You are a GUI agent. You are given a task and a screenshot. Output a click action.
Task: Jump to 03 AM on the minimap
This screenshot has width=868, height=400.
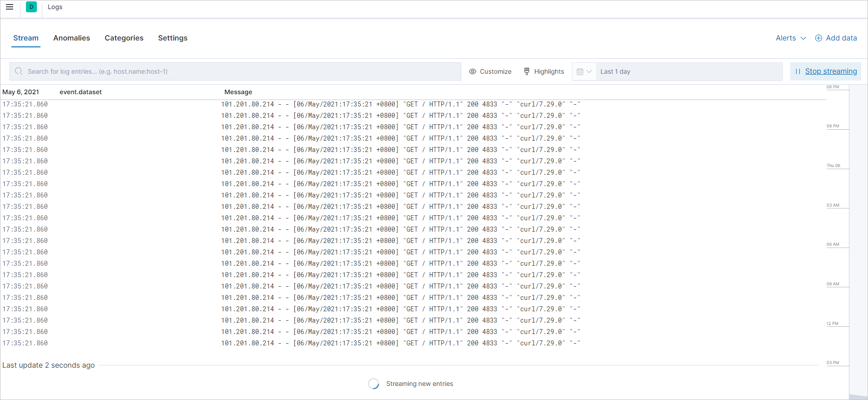click(x=833, y=205)
